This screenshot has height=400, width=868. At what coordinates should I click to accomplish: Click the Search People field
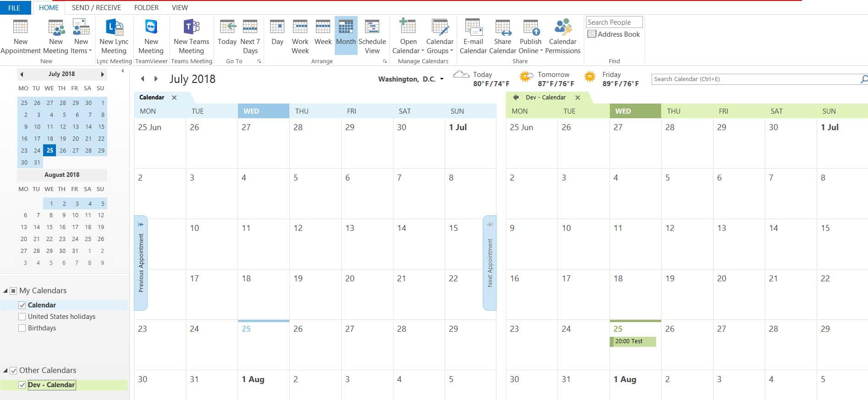click(614, 22)
